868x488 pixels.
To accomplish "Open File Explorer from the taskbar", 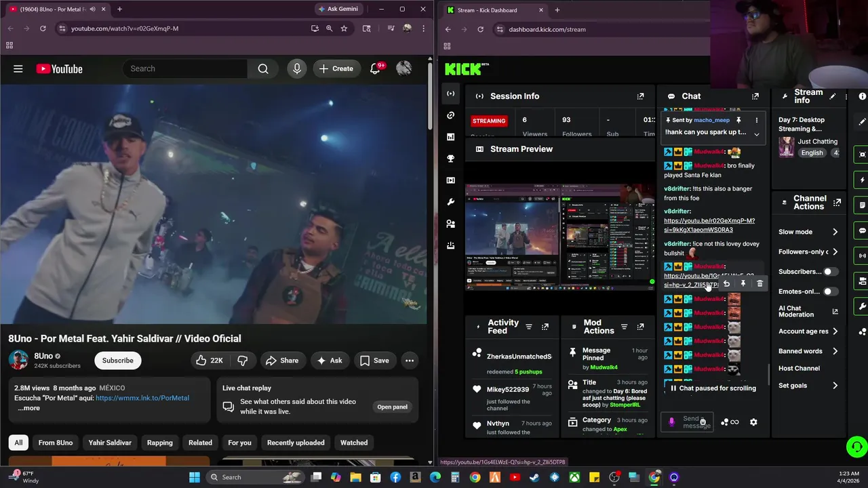I will point(355,477).
